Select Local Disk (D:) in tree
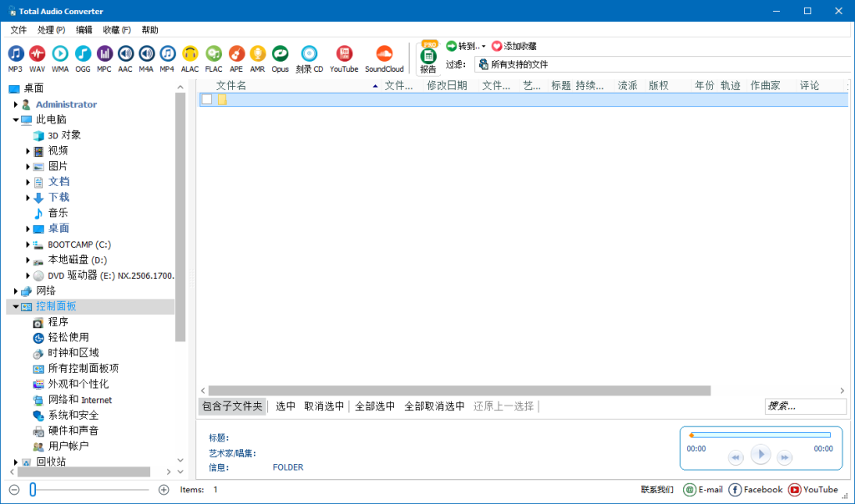Image resolution: width=855 pixels, height=504 pixels. [78, 260]
